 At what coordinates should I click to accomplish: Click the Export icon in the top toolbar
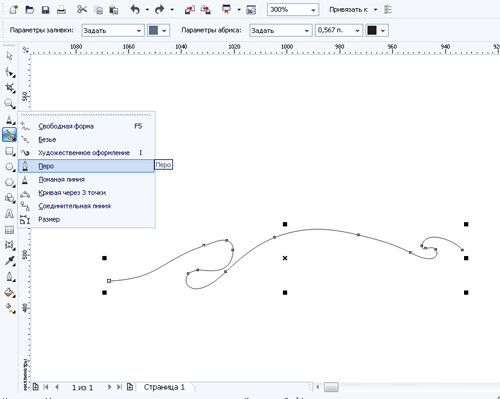tap(206, 10)
